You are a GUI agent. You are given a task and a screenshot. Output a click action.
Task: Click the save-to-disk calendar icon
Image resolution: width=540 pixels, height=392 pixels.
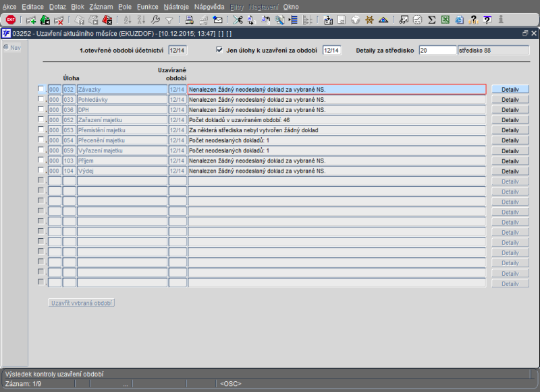(x=328, y=20)
